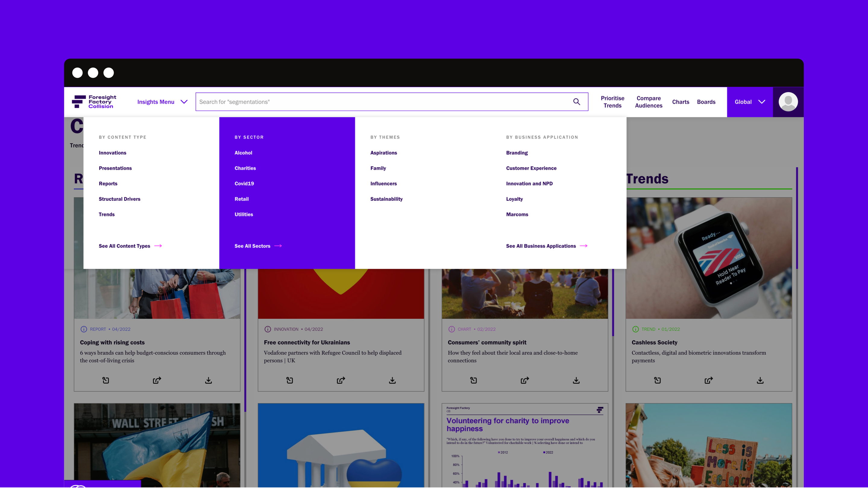Select Structural Drivers content type
The image size is (868, 488).
(119, 199)
